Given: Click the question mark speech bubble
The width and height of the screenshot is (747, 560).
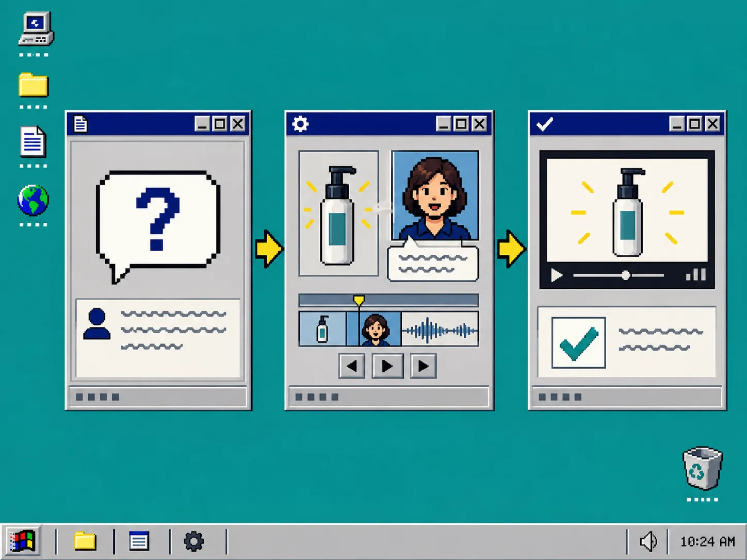Looking at the screenshot, I should coord(158,227).
